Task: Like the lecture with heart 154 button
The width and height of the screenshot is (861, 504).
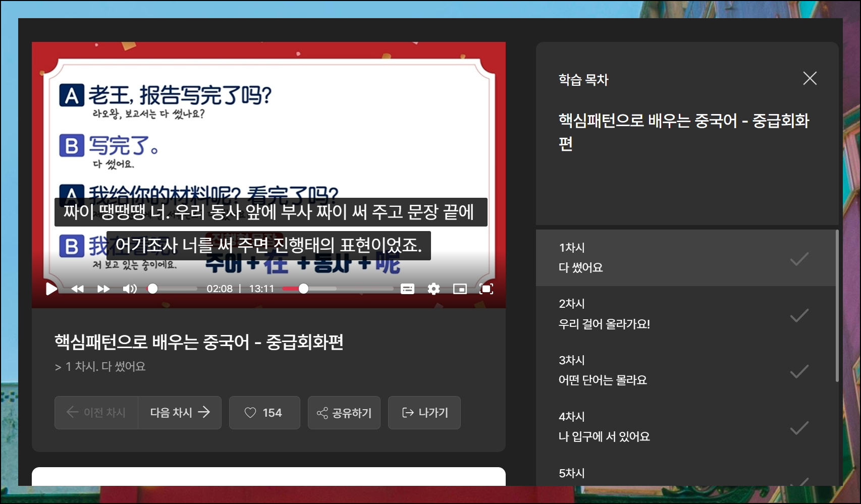Action: pos(264,413)
